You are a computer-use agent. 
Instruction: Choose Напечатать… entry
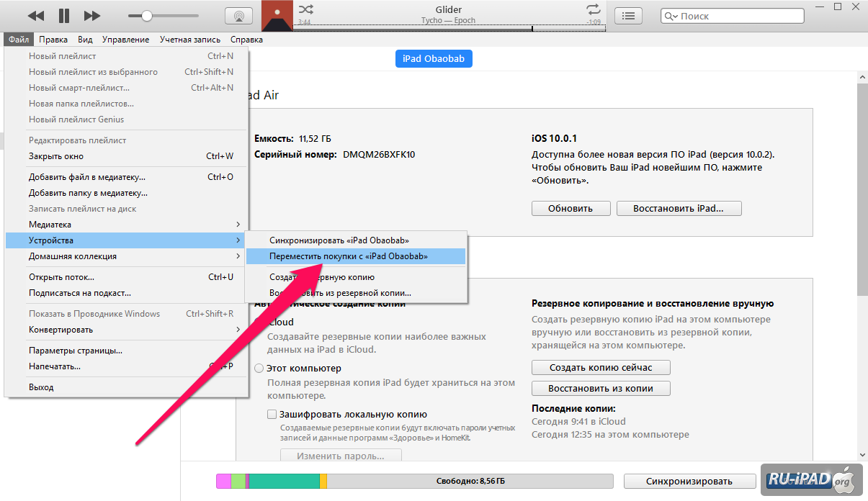(x=127, y=366)
